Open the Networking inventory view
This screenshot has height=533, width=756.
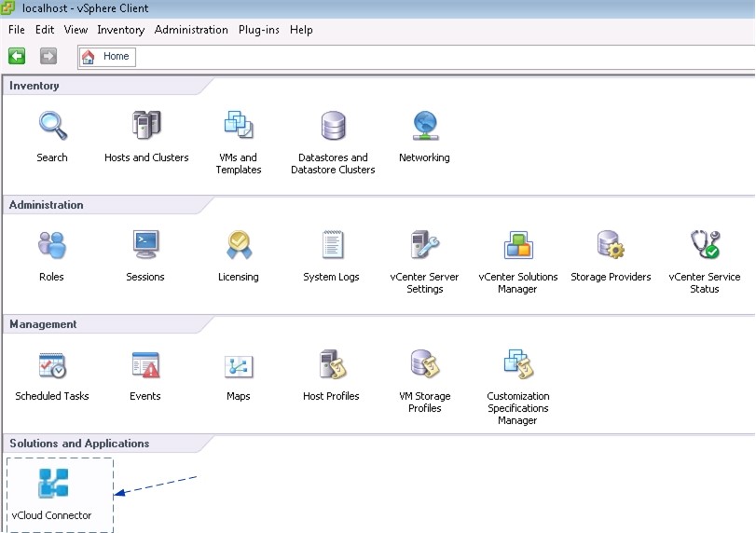pyautogui.click(x=425, y=125)
